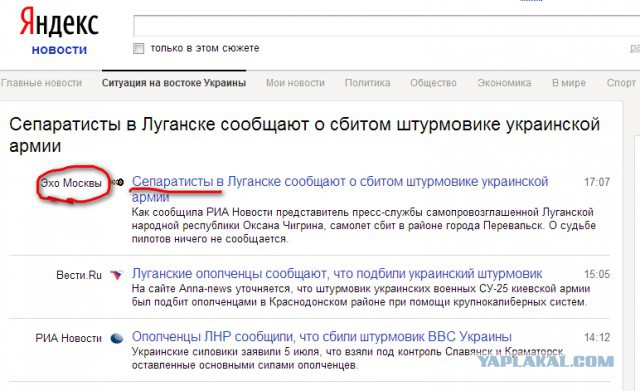This screenshot has height=391, width=640.
Task: Click the snippet mentioning Оксана Чигрина
Action: pyautogui.click(x=363, y=225)
